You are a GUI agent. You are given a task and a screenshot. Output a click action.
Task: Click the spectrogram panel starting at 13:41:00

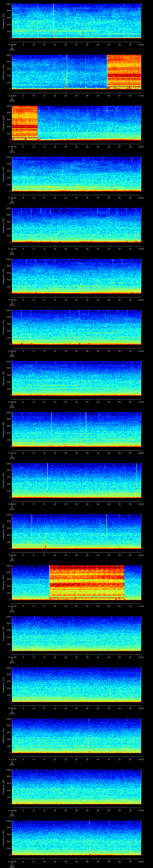point(76,634)
